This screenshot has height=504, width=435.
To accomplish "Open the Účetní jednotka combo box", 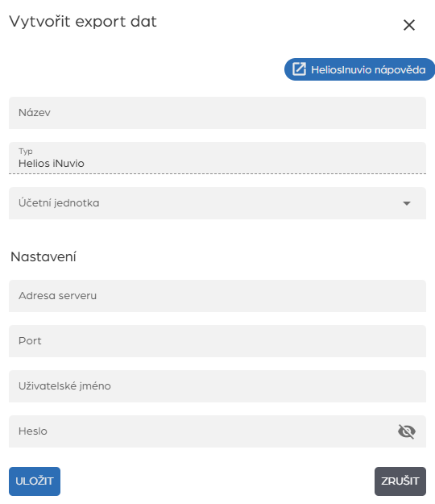I will (x=217, y=203).
